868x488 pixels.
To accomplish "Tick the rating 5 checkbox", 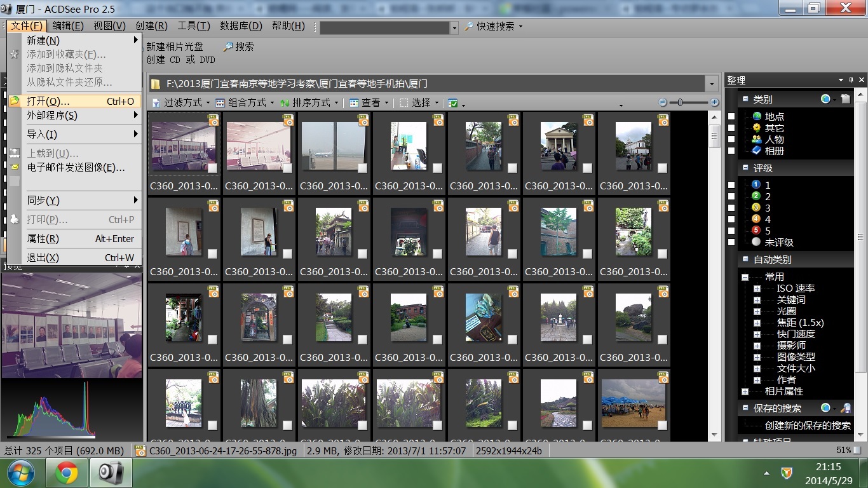I will click(x=731, y=231).
